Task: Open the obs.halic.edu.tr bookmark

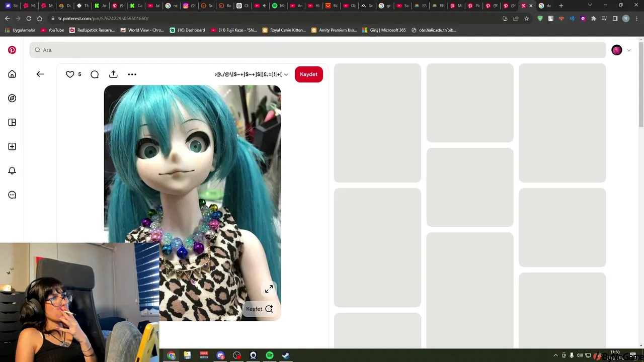Action: pos(434,30)
